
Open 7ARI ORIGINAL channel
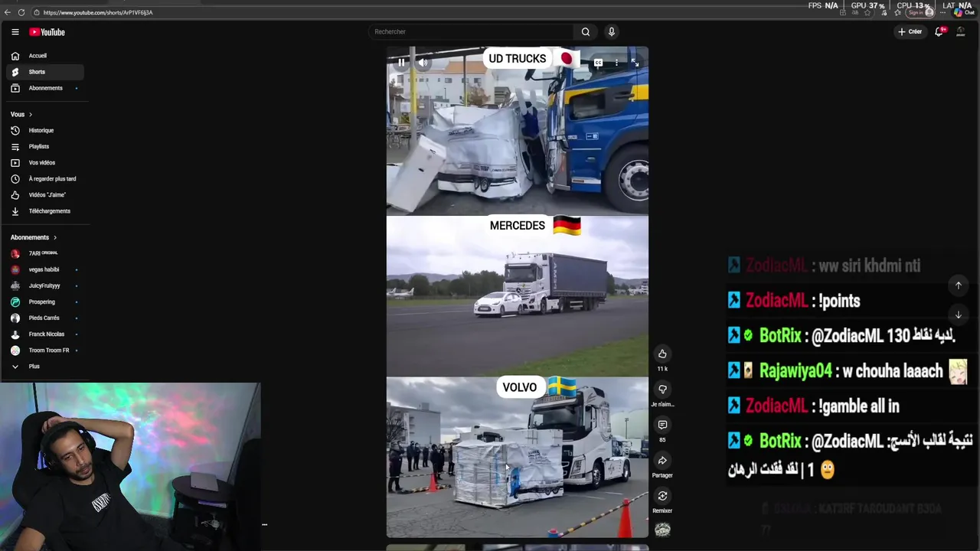coord(44,253)
